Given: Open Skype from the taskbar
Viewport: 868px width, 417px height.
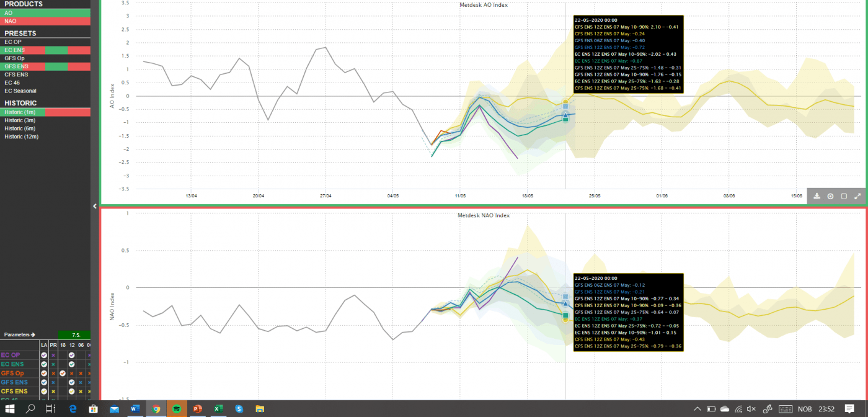Looking at the screenshot, I should coord(239,409).
